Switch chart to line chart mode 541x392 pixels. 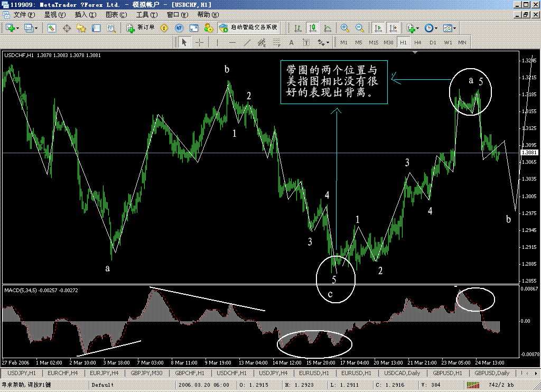(x=328, y=29)
